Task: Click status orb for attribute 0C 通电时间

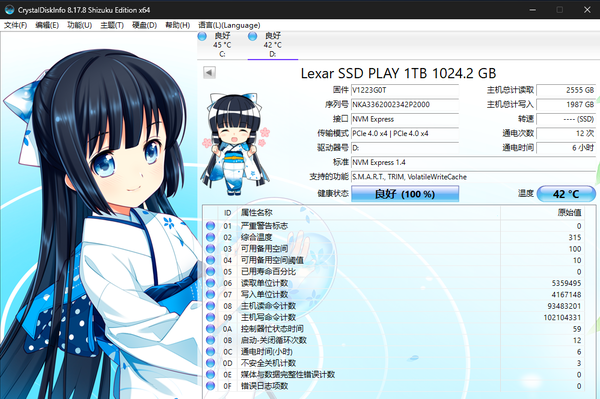Action: click(210, 352)
